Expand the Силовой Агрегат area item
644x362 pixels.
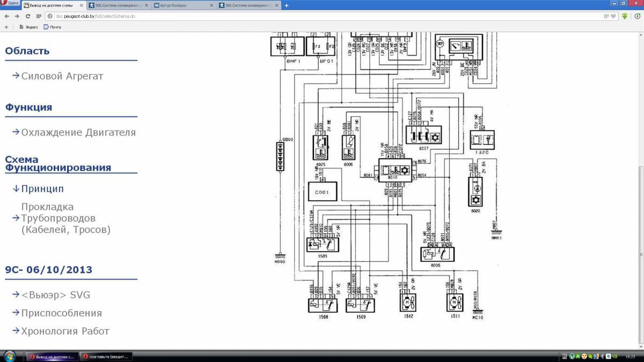[x=62, y=76]
